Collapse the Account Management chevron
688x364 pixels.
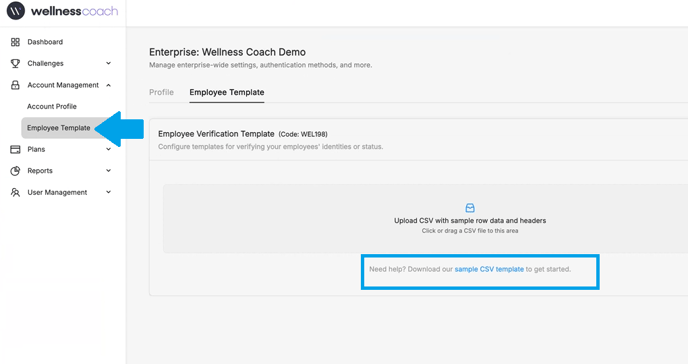coord(108,85)
